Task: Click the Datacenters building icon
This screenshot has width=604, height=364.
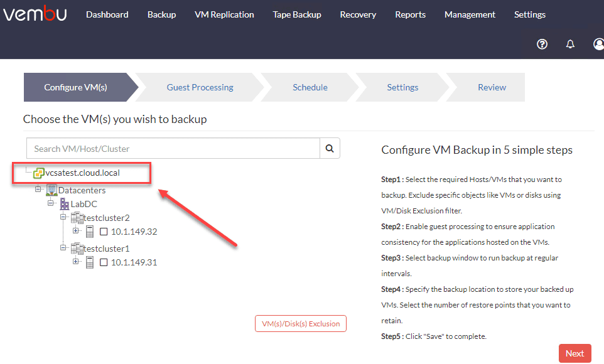Action: (51, 190)
